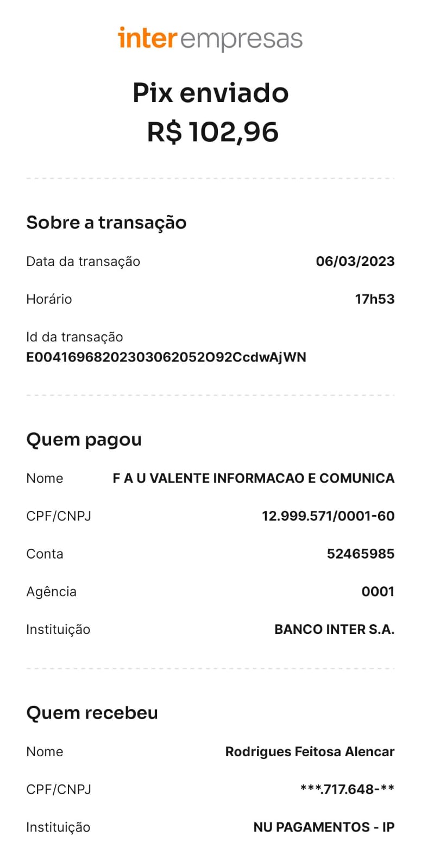
Task: Click BANCO INTER S.A. institution
Action: pos(335,630)
